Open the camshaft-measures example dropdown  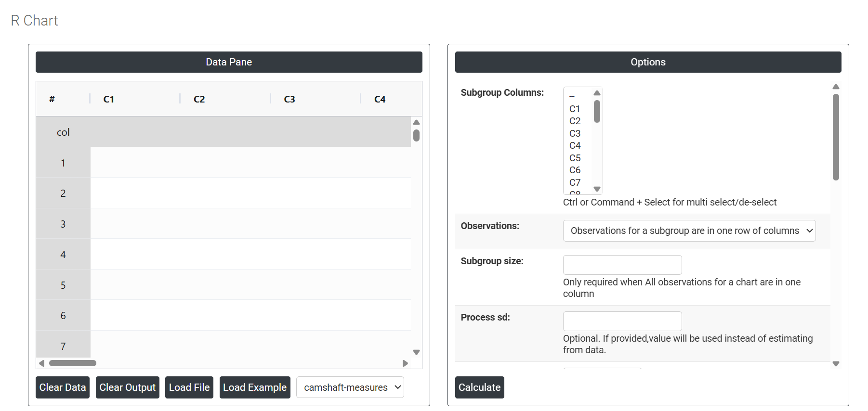(350, 387)
